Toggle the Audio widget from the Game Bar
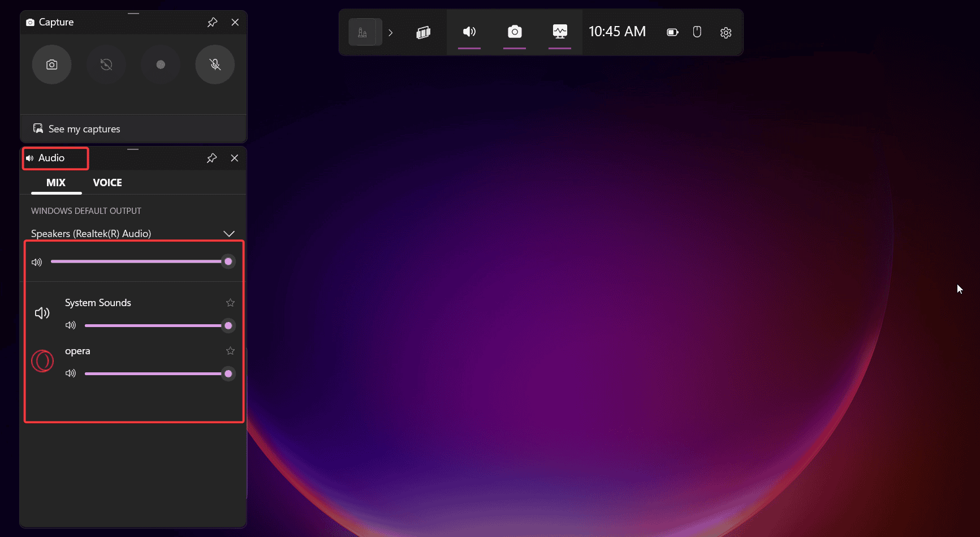Viewport: 980px width, 537px height. (x=469, y=32)
